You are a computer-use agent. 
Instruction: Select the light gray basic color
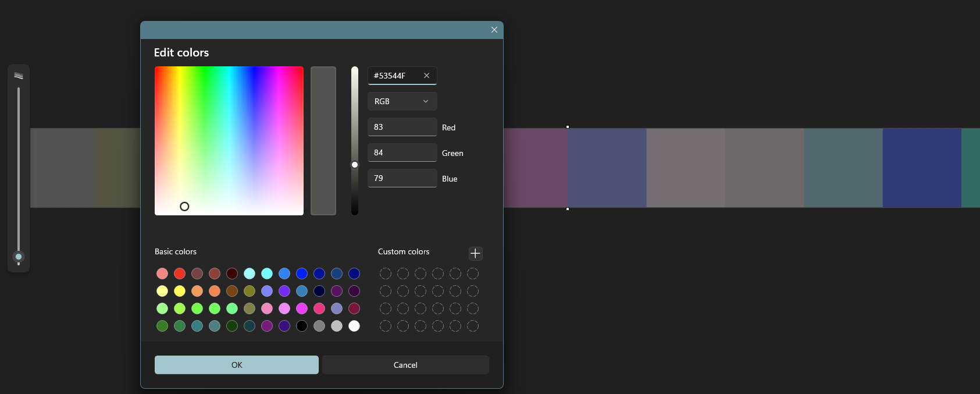pyautogui.click(x=337, y=326)
